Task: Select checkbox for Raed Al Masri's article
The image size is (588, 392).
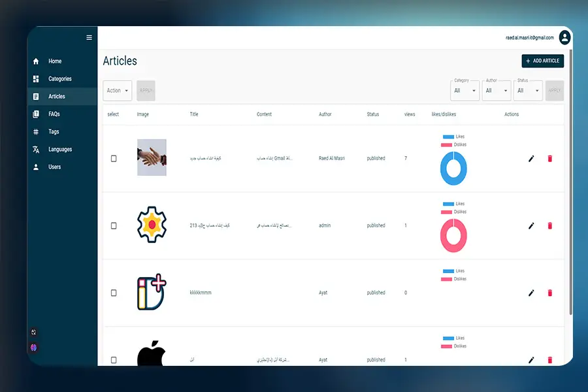Action: coord(114,159)
